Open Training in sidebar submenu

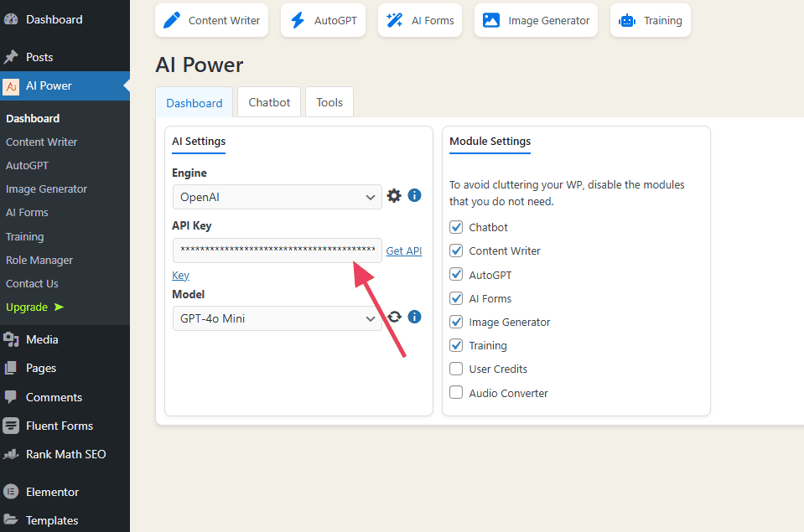(x=24, y=237)
